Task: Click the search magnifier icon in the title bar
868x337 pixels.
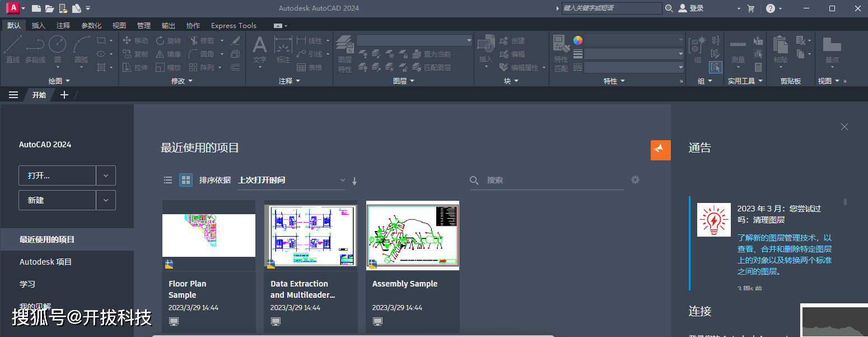Action: coord(669,8)
